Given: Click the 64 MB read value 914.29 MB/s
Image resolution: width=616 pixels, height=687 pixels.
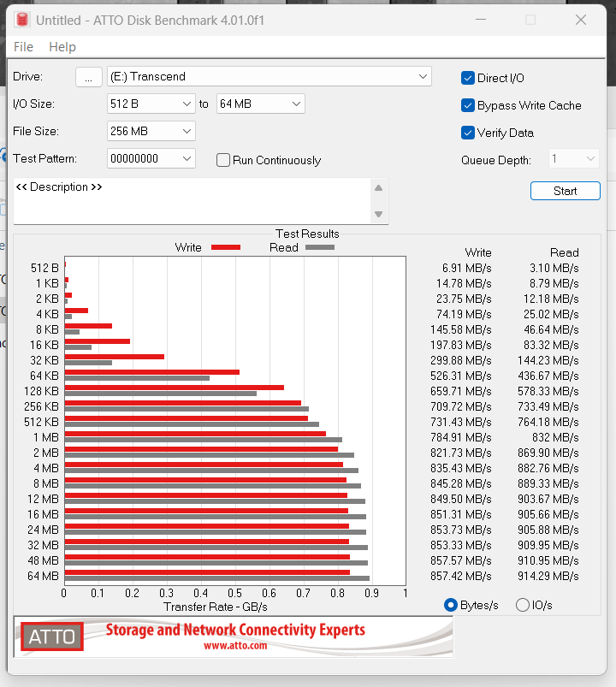Looking at the screenshot, I should pyautogui.click(x=548, y=576).
